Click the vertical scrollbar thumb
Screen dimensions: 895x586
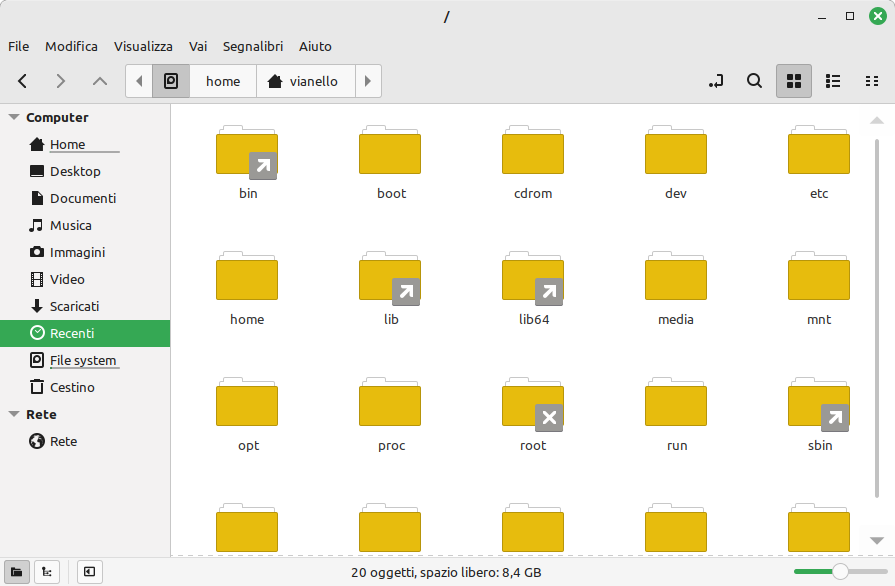click(877, 318)
